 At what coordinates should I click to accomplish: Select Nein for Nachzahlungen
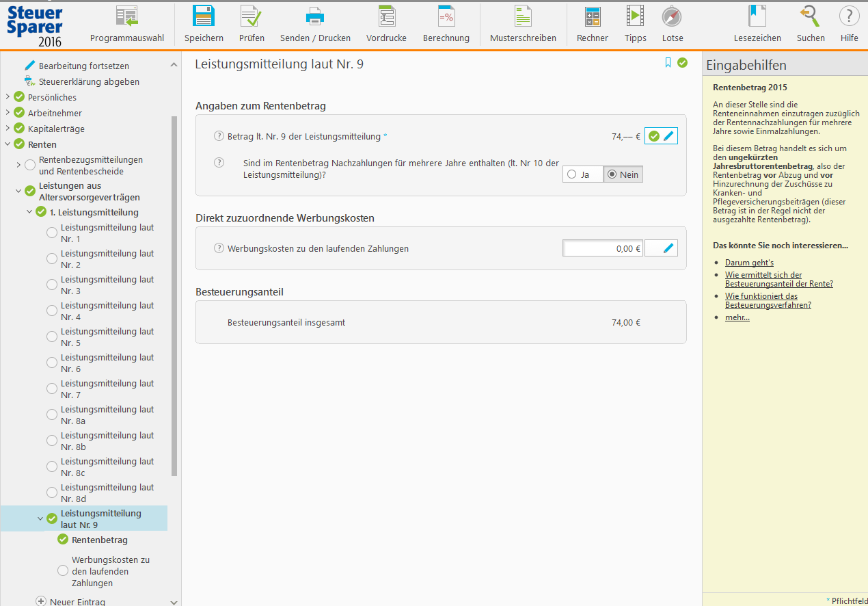[623, 174]
